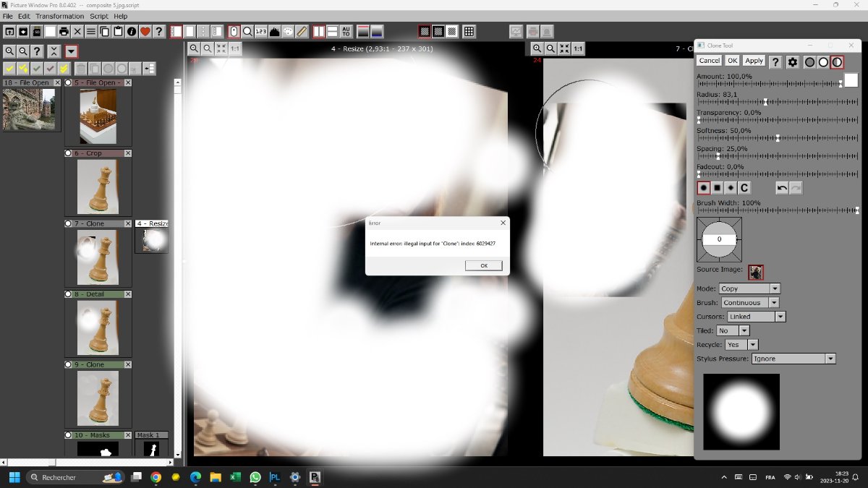Toggle radio button for 8 - Detail
The height and width of the screenshot is (488, 868).
(x=69, y=294)
